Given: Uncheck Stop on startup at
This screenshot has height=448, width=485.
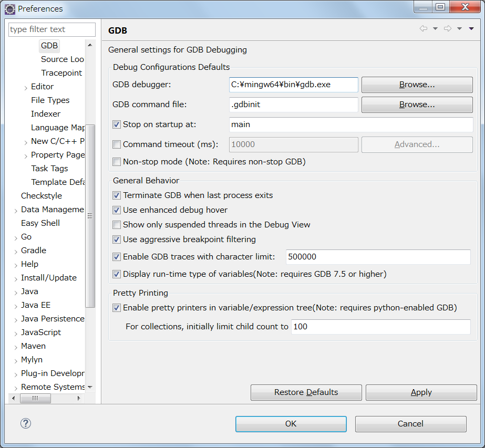Looking at the screenshot, I should pos(116,125).
